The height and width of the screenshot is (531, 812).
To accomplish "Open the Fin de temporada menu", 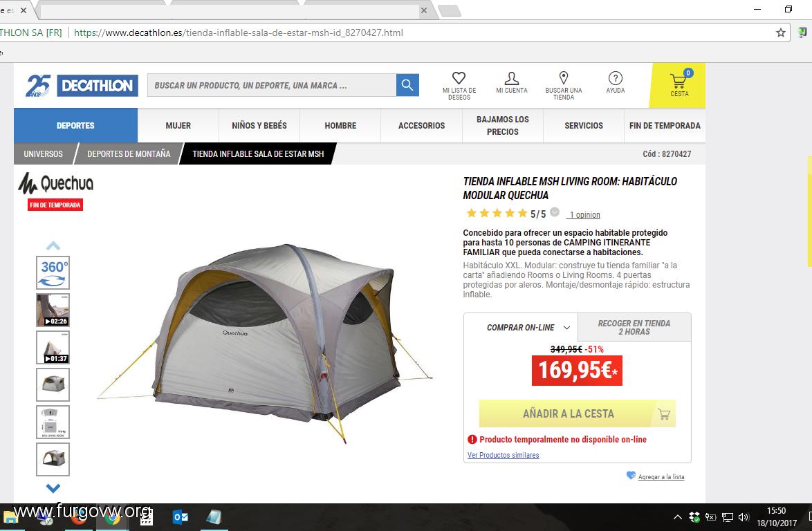I will tap(665, 125).
